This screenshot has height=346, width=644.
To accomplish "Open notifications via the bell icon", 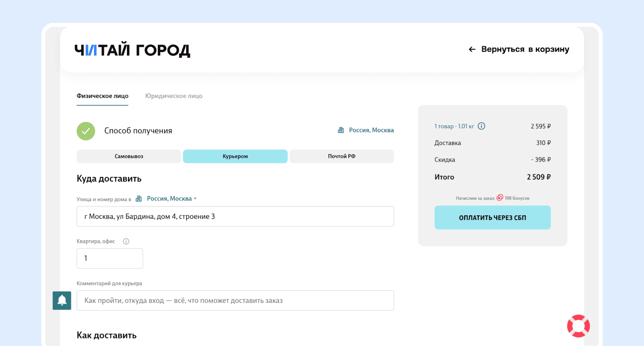I will [x=62, y=300].
